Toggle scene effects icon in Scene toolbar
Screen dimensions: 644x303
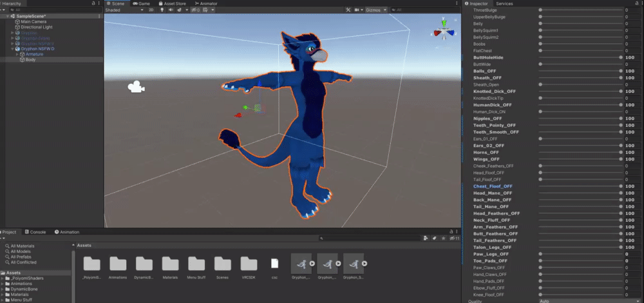180,10
